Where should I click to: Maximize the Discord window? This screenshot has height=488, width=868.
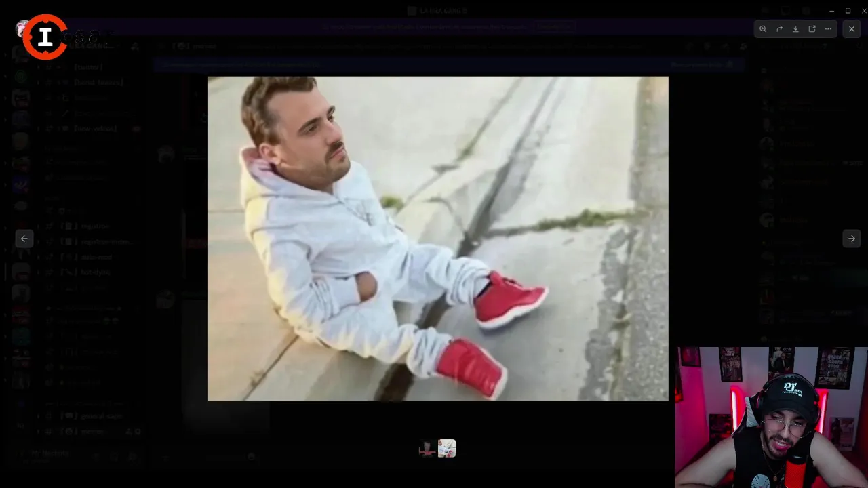coord(848,11)
